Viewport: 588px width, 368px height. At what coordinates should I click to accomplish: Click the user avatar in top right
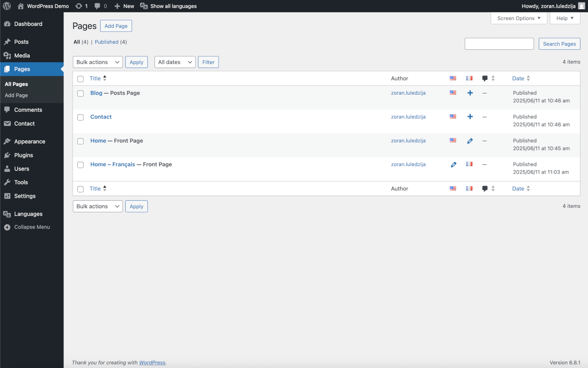(581, 6)
